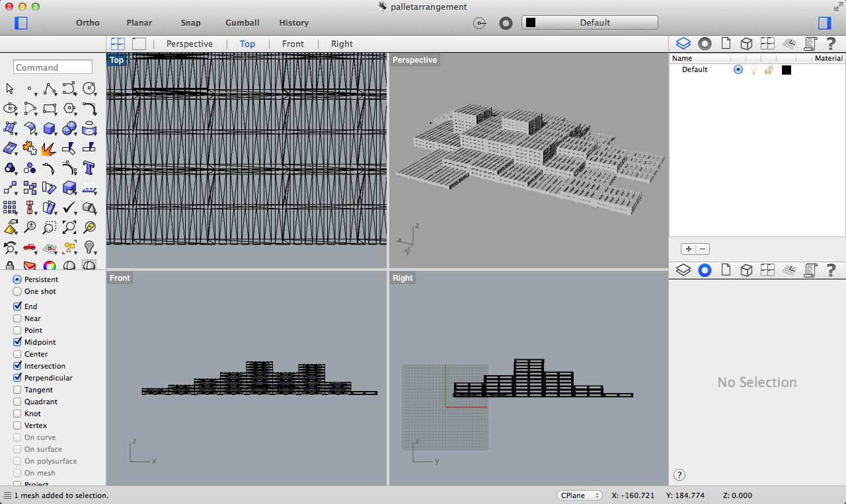Switch to single-viewport layout icon
Viewport: 846px width, 504px height.
click(139, 44)
